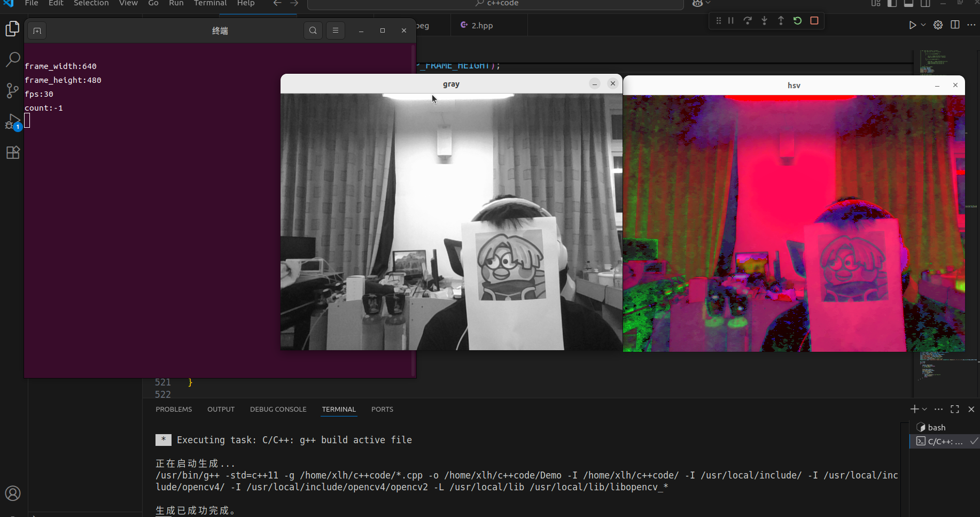The height and width of the screenshot is (517, 980).
Task: Open the Selection menu
Action: [x=91, y=3]
